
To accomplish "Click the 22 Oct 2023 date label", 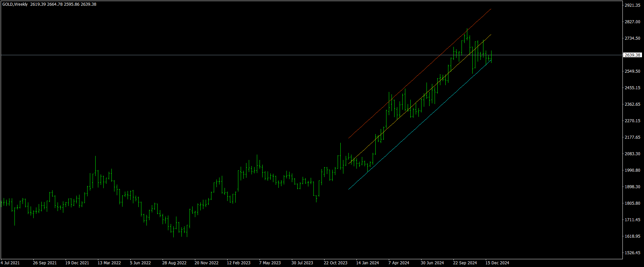I will [336, 263].
